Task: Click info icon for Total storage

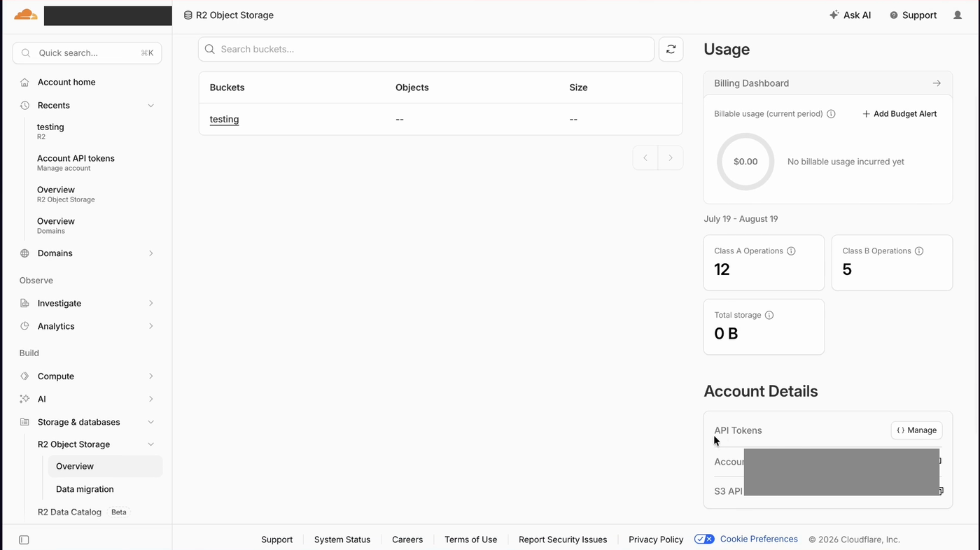Action: (x=769, y=316)
